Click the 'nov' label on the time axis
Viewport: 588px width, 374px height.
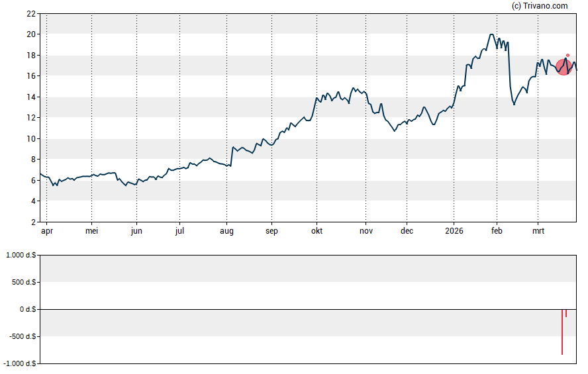366,232
